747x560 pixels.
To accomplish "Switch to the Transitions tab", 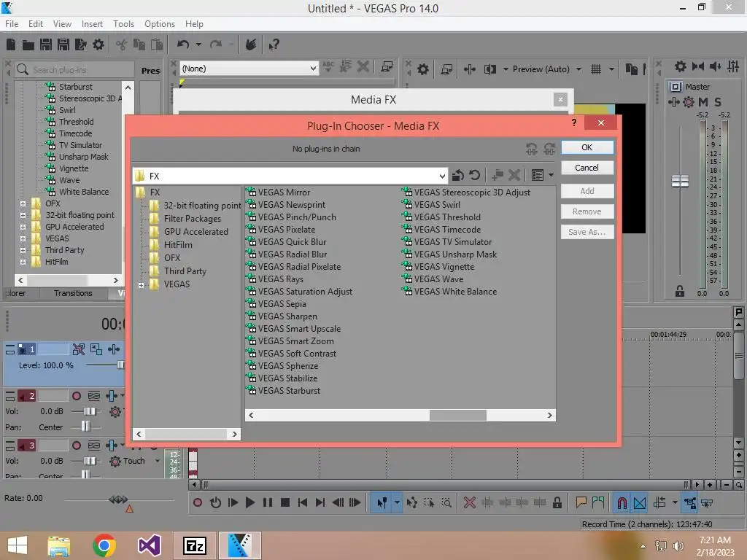I will [73, 293].
